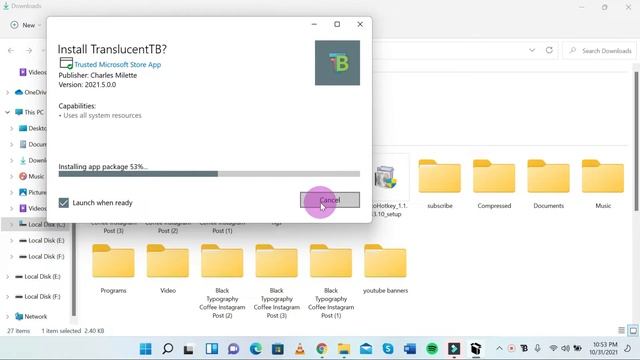Screen dimensions: 640x360
Task: Launch Microsoft Word from taskbar
Action: click(410, 349)
